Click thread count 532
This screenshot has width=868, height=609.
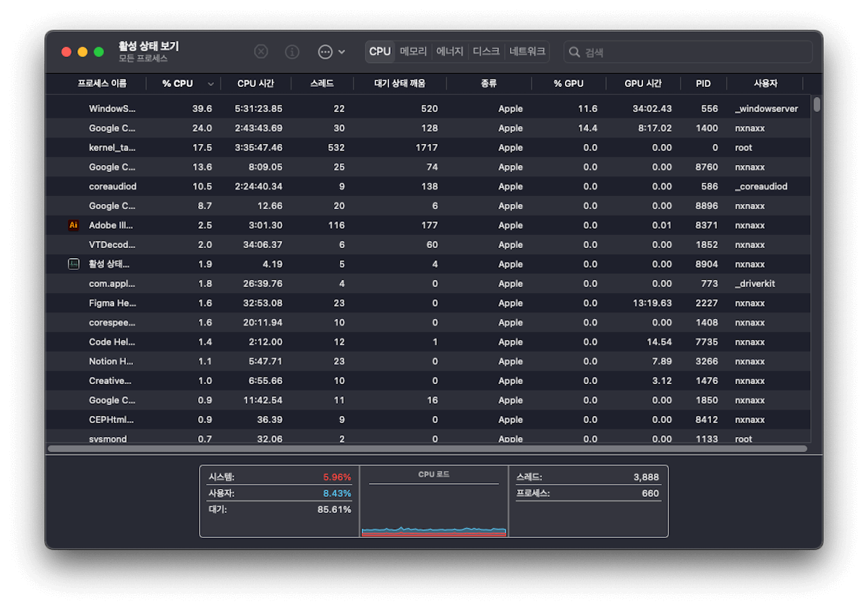(336, 148)
